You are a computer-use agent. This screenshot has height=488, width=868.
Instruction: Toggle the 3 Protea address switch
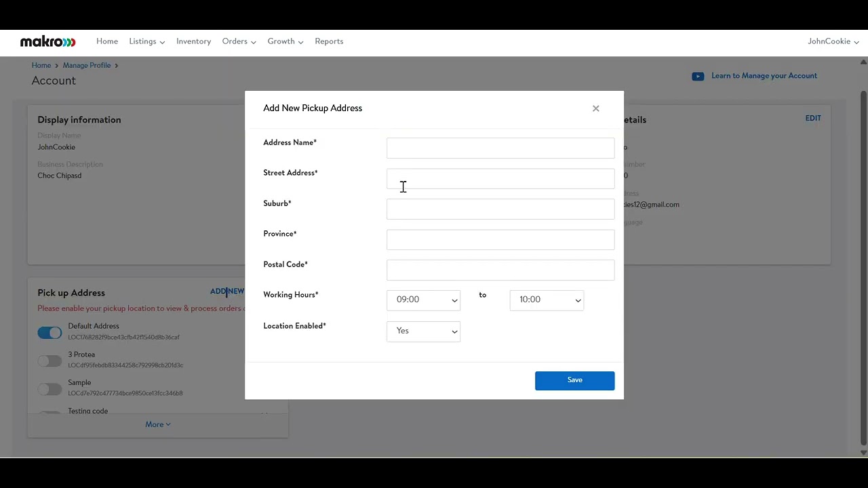click(x=50, y=361)
